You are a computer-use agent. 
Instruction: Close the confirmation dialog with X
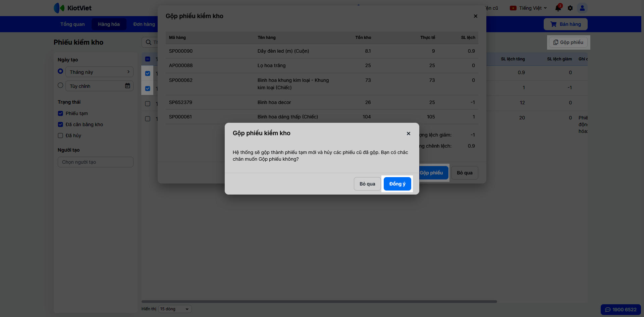pyautogui.click(x=409, y=134)
